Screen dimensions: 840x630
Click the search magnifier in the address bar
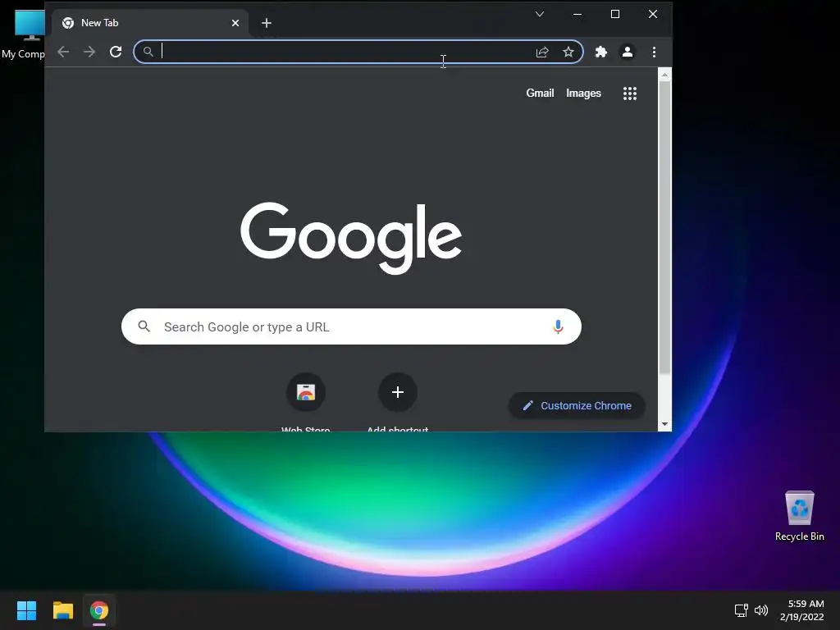tap(148, 52)
